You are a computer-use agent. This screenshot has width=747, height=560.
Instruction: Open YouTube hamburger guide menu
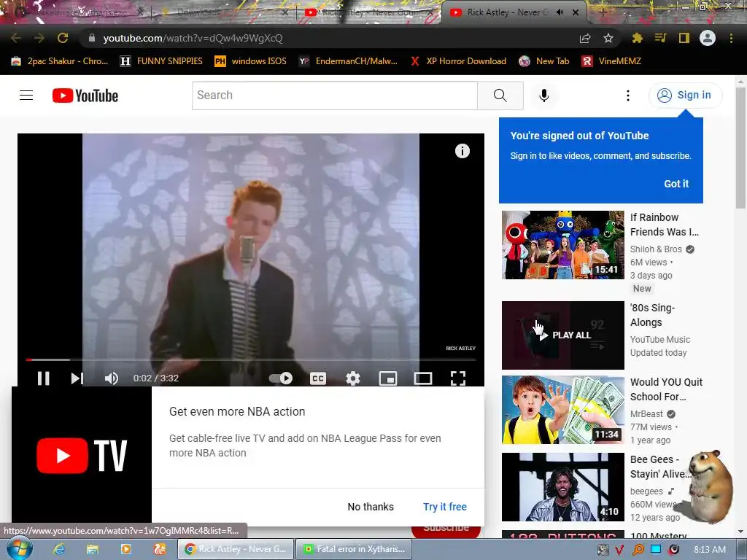click(x=26, y=96)
